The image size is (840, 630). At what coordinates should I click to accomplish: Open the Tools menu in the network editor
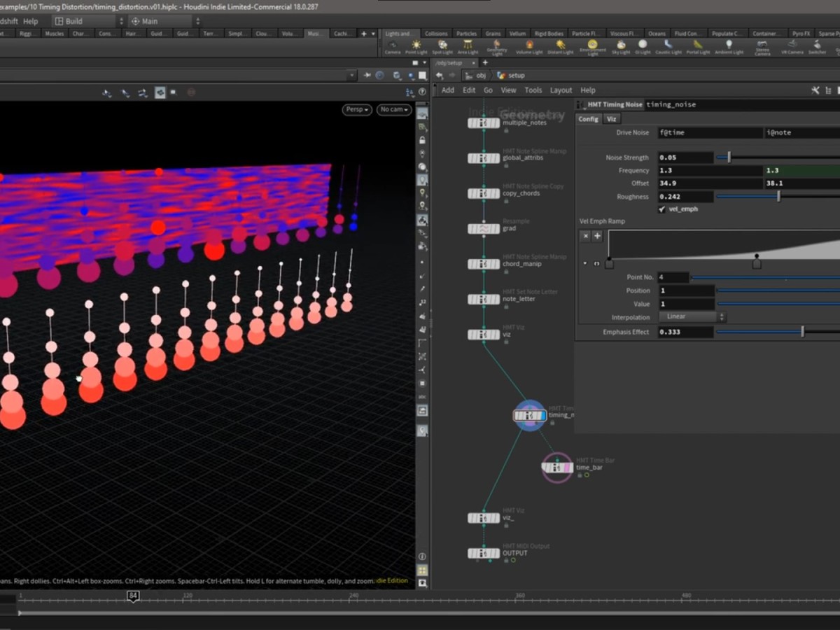tap(533, 90)
